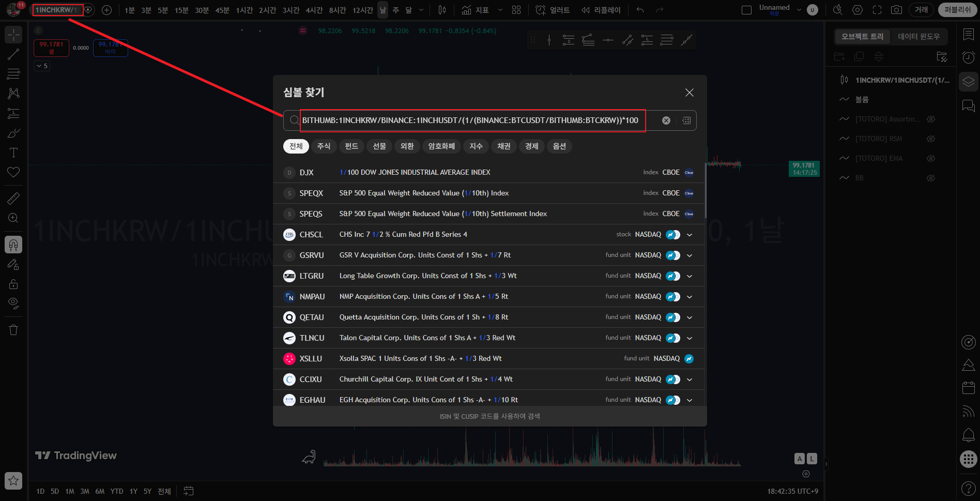
Task: Open the notifications bell icon
Action: pyautogui.click(x=968, y=435)
